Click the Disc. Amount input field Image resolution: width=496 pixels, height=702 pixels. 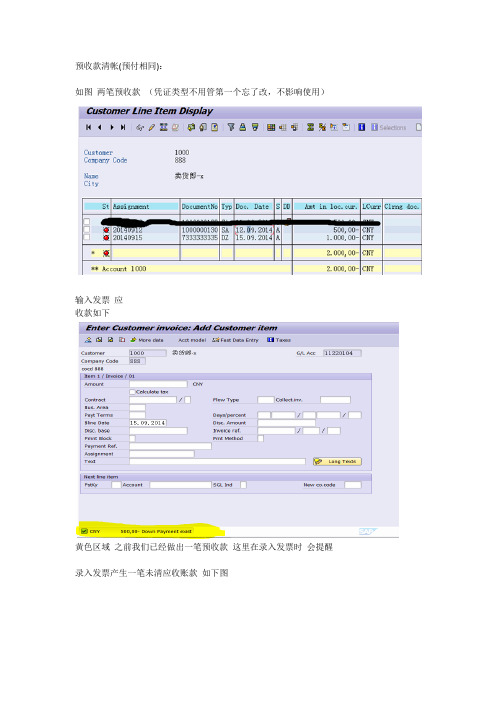point(286,423)
